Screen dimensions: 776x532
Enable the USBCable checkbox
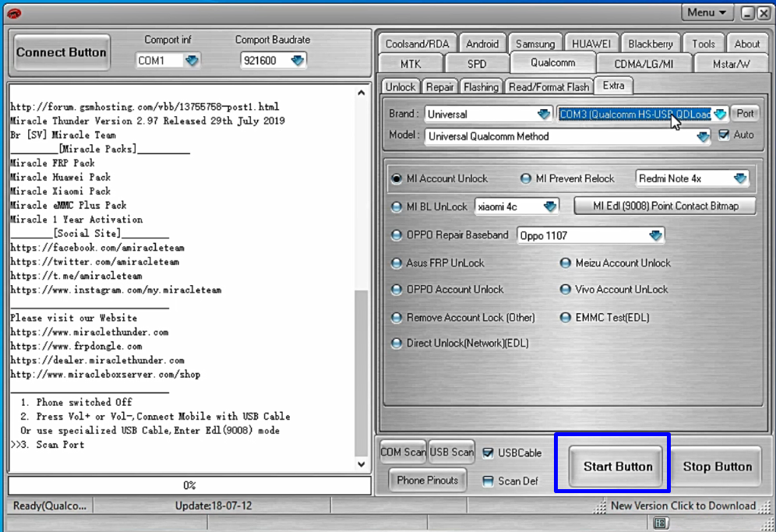pos(489,453)
